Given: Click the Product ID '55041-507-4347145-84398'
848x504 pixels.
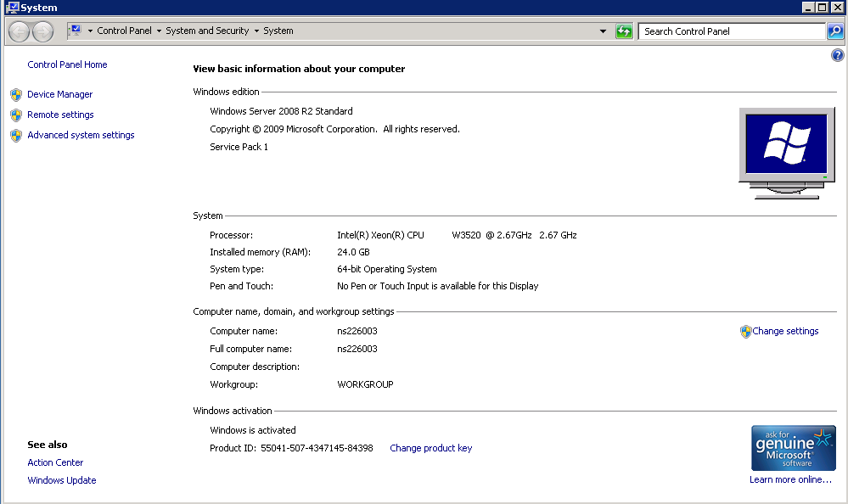Looking at the screenshot, I should click(x=317, y=448).
